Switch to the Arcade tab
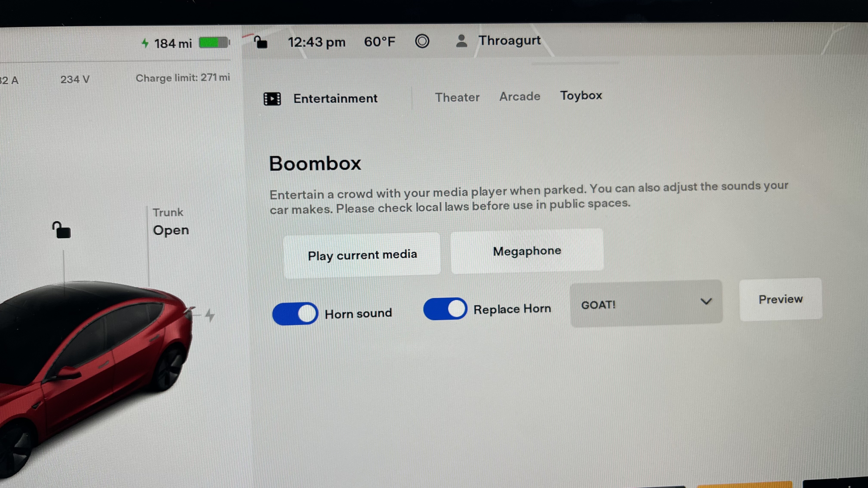The height and width of the screenshot is (488, 868). (520, 97)
